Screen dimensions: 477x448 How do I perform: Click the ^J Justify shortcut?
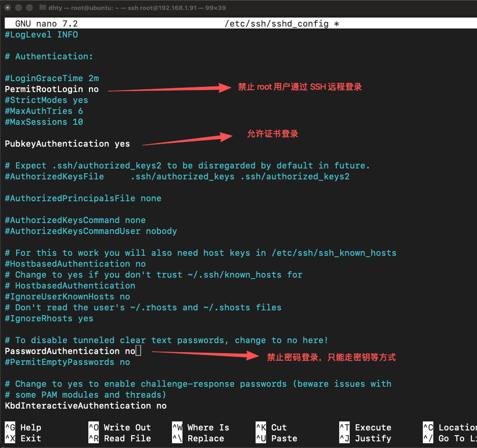[x=365, y=439]
